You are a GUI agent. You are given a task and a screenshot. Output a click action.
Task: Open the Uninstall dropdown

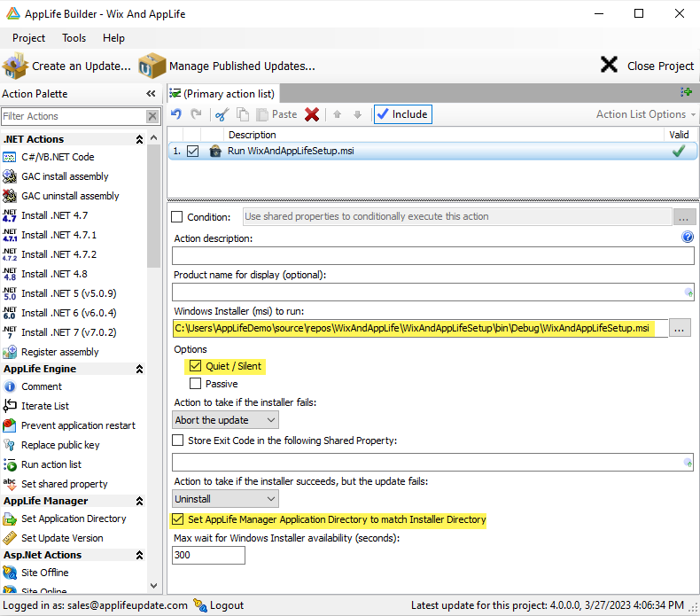(225, 499)
